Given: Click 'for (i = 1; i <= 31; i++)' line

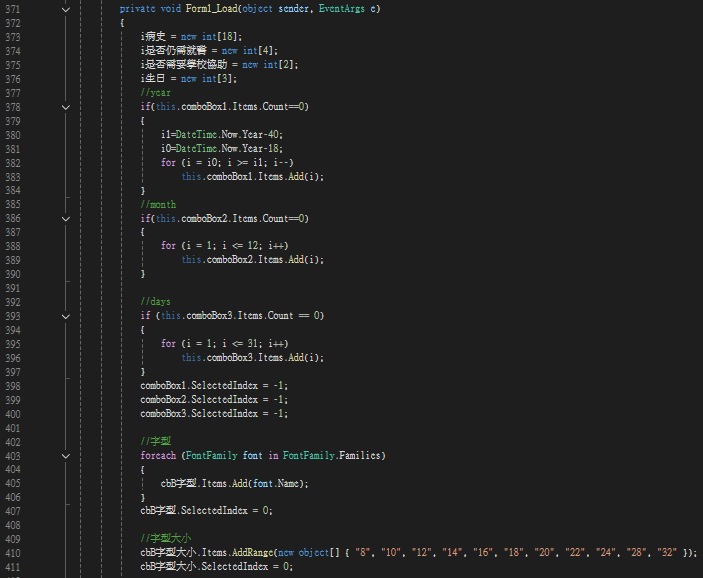Looking at the screenshot, I should point(225,343).
